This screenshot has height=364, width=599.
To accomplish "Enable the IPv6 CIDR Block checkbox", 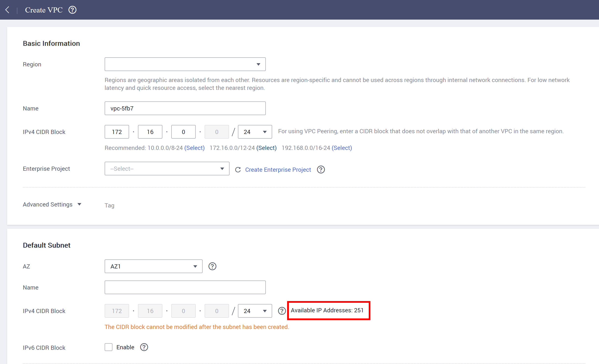I will tap(109, 347).
